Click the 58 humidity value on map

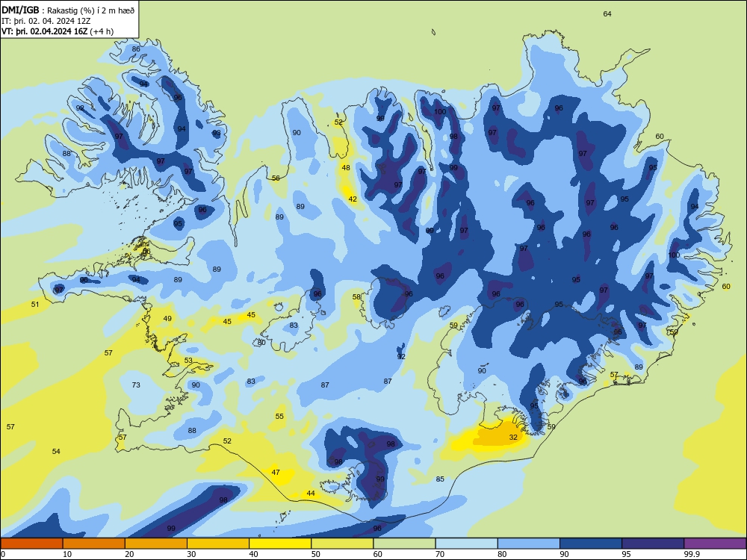[x=356, y=296]
